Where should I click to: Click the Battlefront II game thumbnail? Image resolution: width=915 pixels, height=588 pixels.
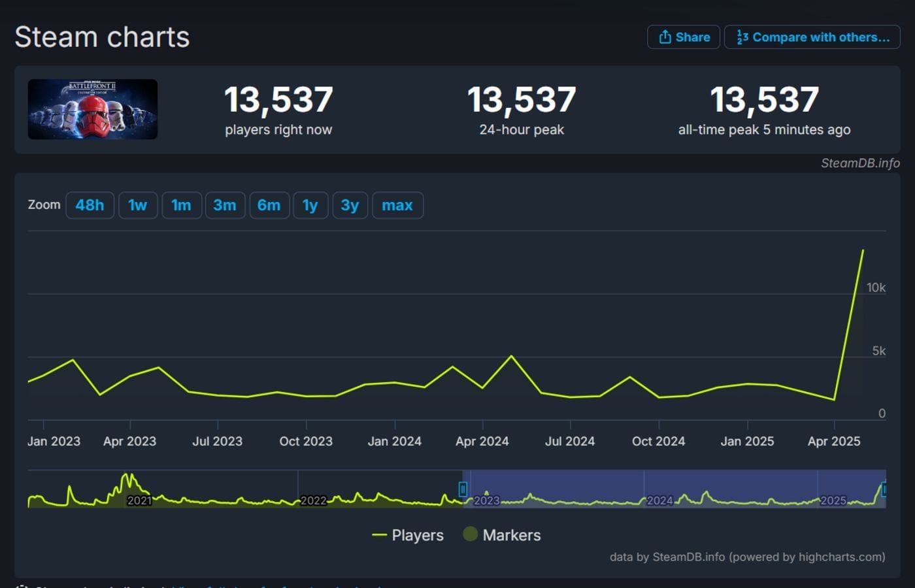pyautogui.click(x=92, y=109)
